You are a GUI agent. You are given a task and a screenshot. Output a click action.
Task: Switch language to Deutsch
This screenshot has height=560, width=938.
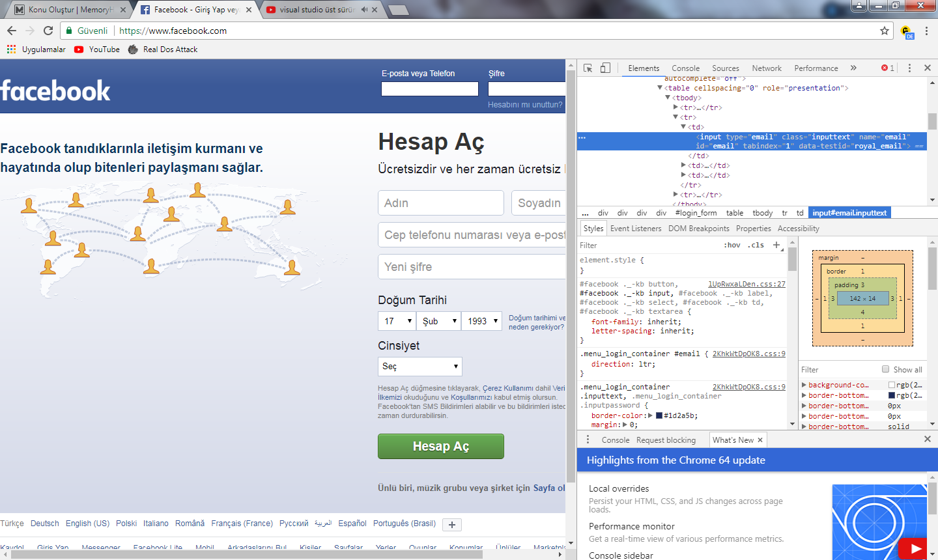[x=44, y=524]
